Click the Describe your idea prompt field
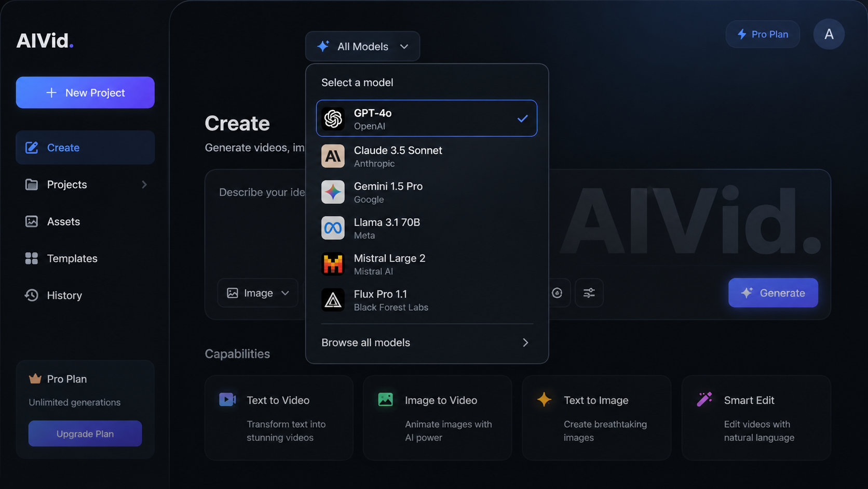This screenshot has height=489, width=868. 262,192
